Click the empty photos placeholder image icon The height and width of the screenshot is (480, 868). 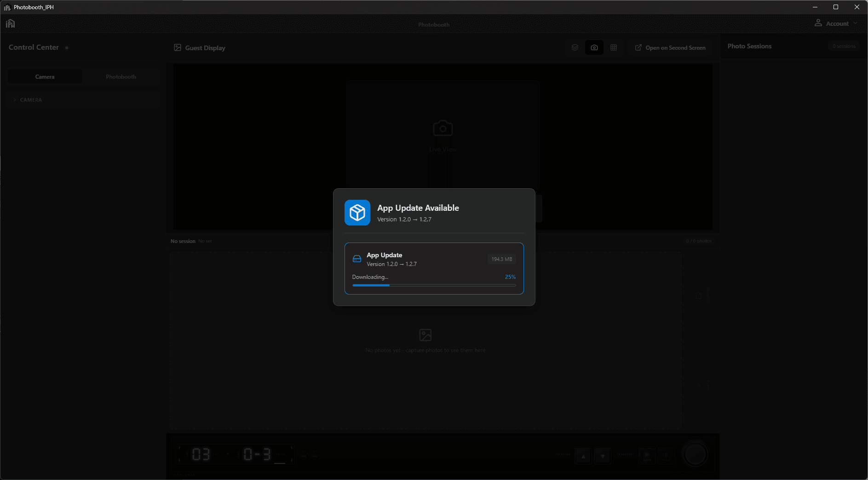(425, 335)
